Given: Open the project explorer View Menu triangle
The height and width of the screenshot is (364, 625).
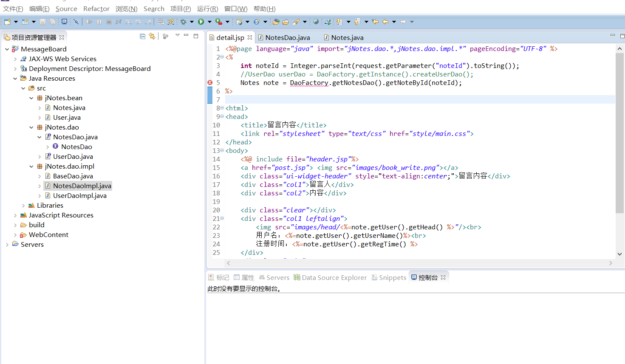Looking at the screenshot, I should pos(177,36).
